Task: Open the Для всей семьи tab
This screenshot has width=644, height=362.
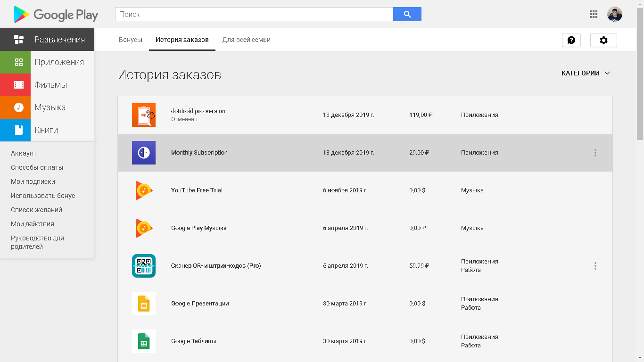Action: (x=247, y=40)
